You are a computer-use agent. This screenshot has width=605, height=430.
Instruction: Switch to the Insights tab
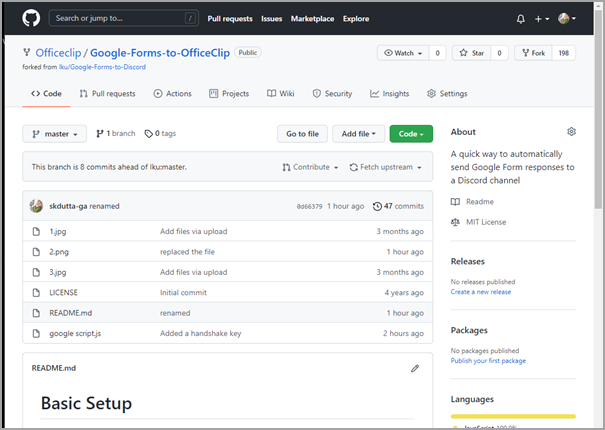389,93
